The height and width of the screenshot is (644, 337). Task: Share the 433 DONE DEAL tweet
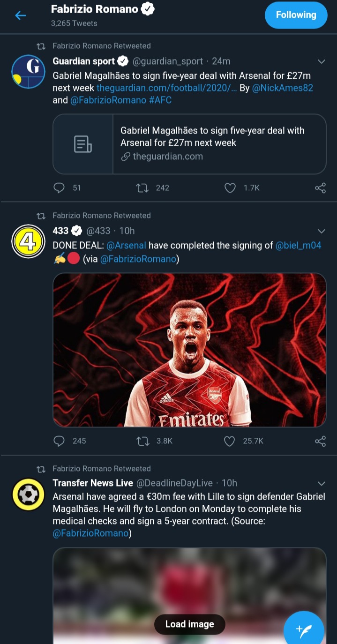pos(320,441)
